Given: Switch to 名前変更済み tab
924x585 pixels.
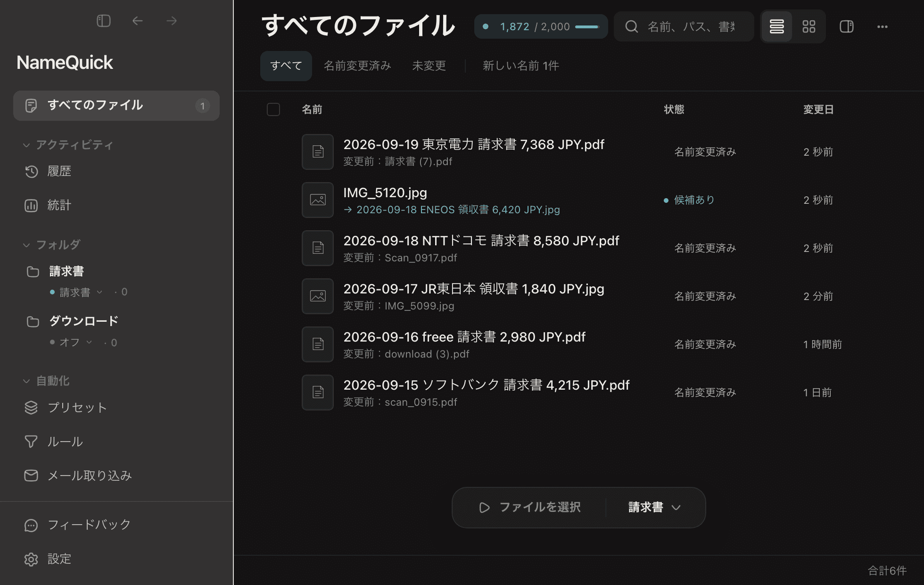Looking at the screenshot, I should click(x=357, y=66).
